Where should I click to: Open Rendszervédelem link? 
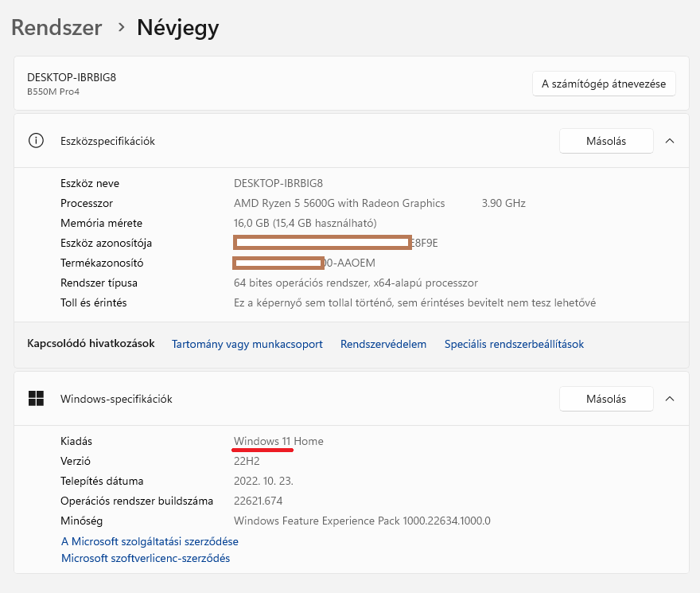[383, 344]
